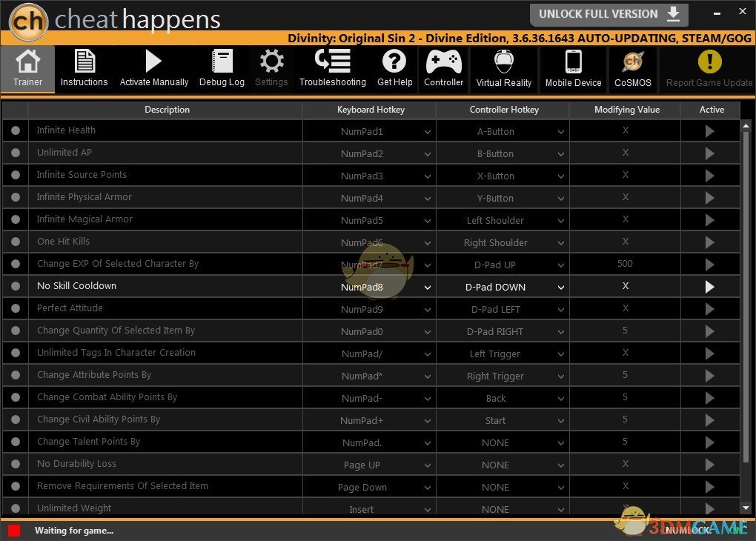Select Change EXP Of Selected Character By

click(118, 264)
